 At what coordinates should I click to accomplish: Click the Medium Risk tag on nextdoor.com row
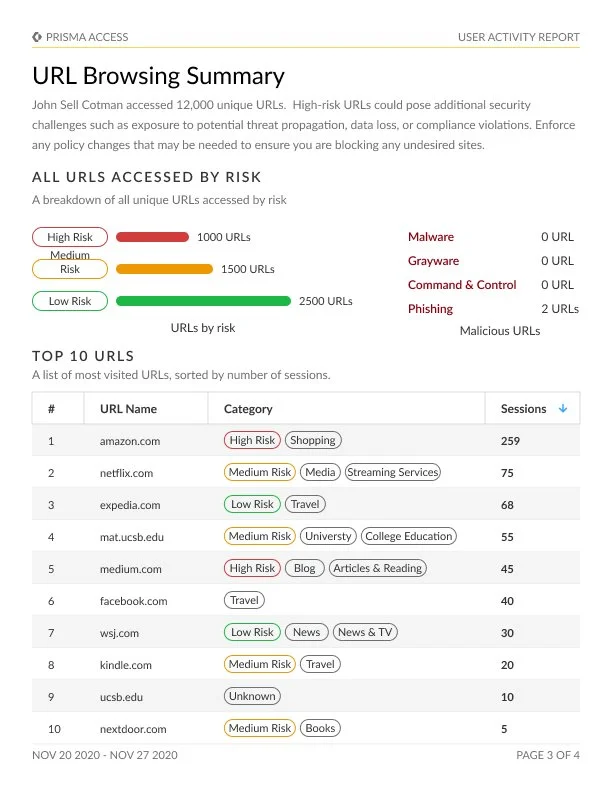260,728
